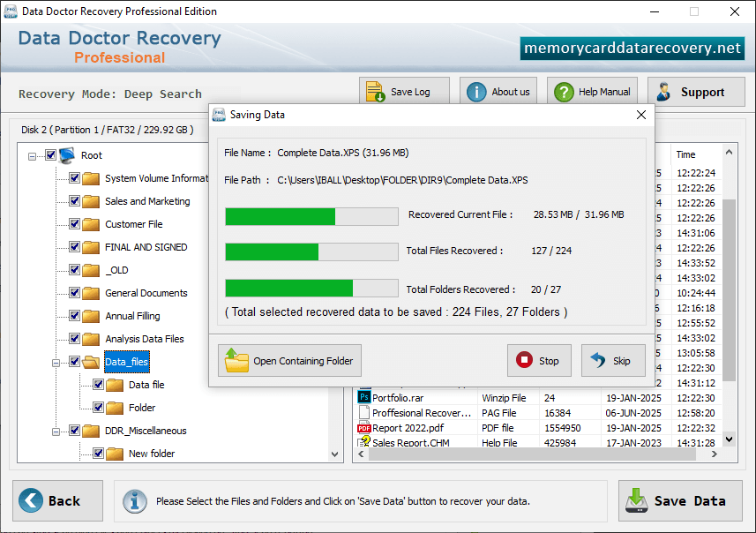Image resolution: width=756 pixels, height=533 pixels.
Task: Click the Support person icon
Action: point(664,92)
